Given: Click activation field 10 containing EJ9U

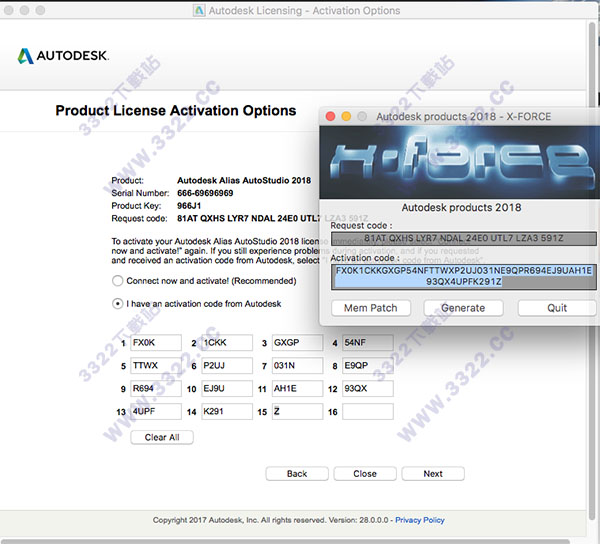Looking at the screenshot, I should click(x=227, y=389).
